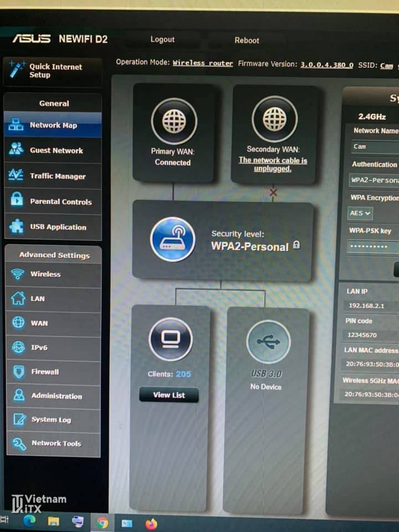Click the Reboot button
Viewport: 399px width, 532px height.
pos(247,40)
